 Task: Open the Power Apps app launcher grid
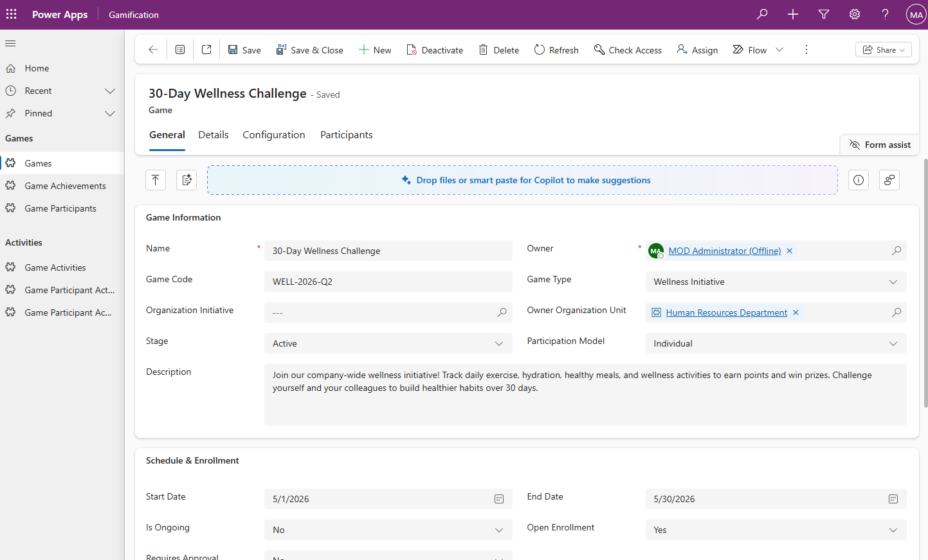[x=12, y=14]
